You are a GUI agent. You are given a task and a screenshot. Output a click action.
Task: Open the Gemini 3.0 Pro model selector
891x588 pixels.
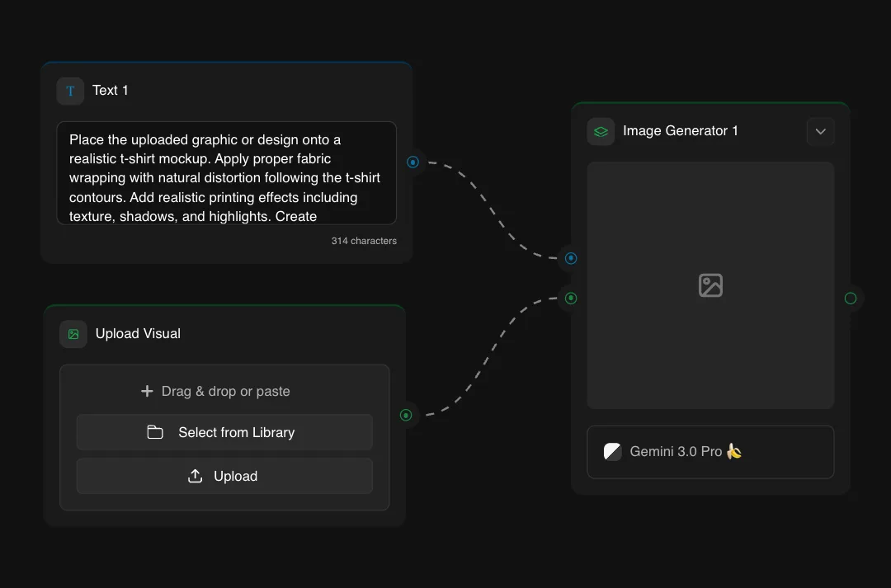click(x=709, y=452)
